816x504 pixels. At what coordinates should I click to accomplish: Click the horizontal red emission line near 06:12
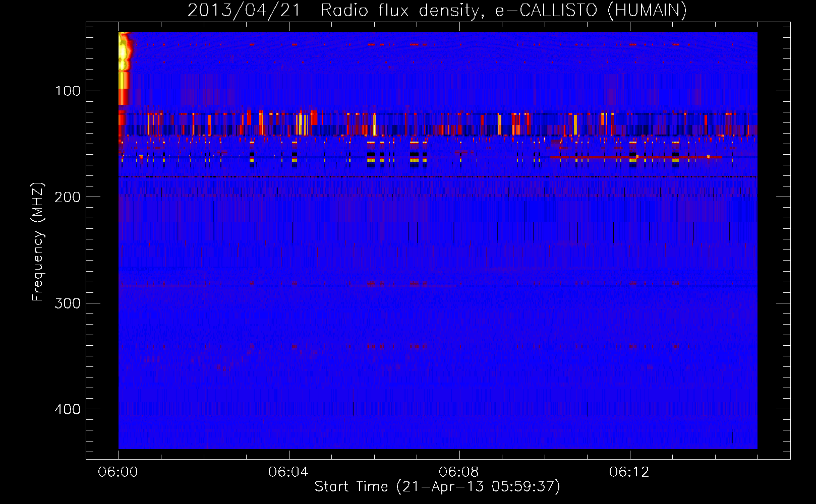tap(635, 157)
